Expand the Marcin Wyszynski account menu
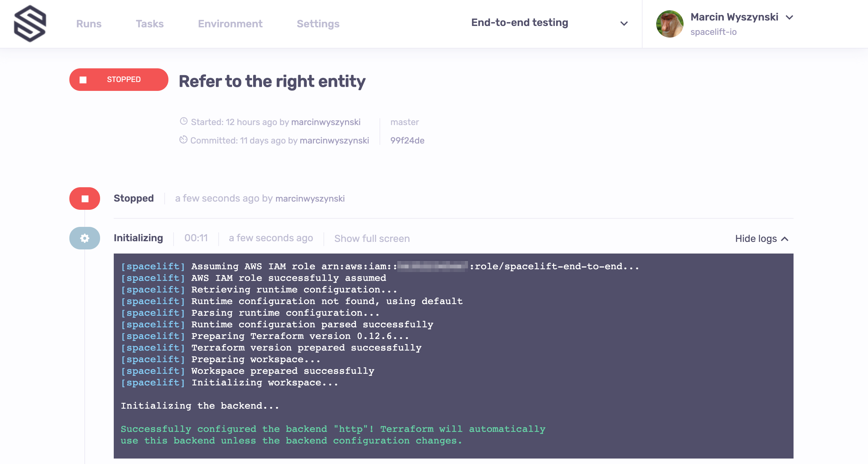 (789, 17)
